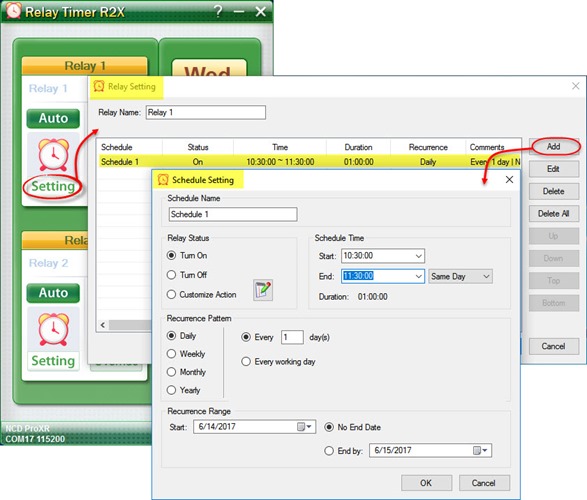Open the Start date calendar picker icon
The width and height of the screenshot is (587, 500).
(x=304, y=427)
